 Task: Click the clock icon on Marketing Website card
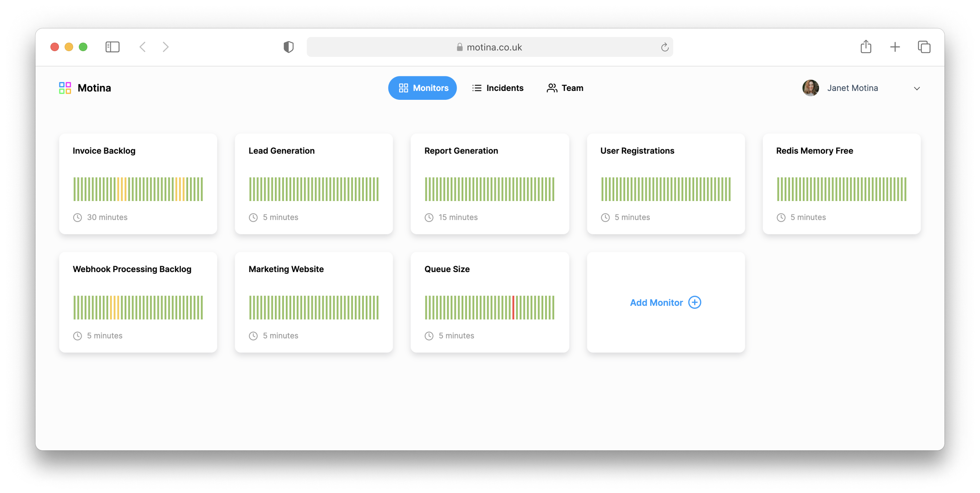coord(254,336)
